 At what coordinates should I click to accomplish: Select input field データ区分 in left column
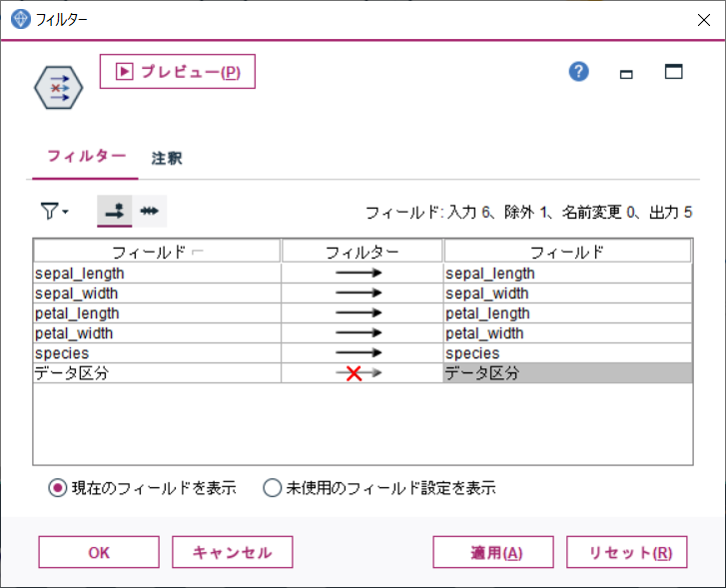[157, 373]
